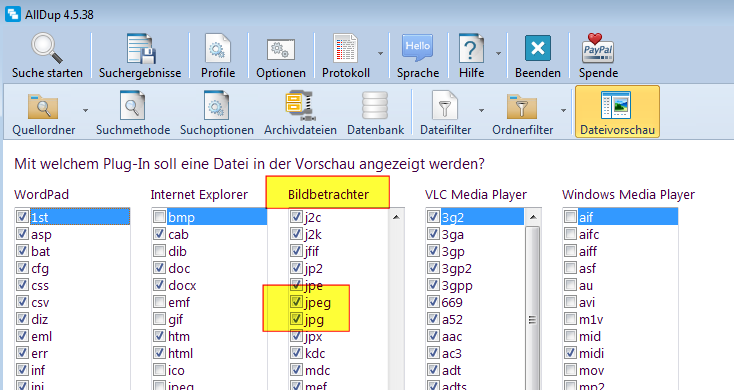The width and height of the screenshot is (734, 390).
Task: Open the Profile settings icon
Action: tap(218, 49)
